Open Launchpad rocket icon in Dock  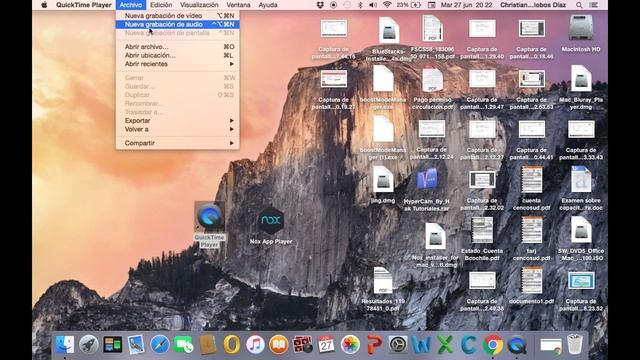coord(89,344)
